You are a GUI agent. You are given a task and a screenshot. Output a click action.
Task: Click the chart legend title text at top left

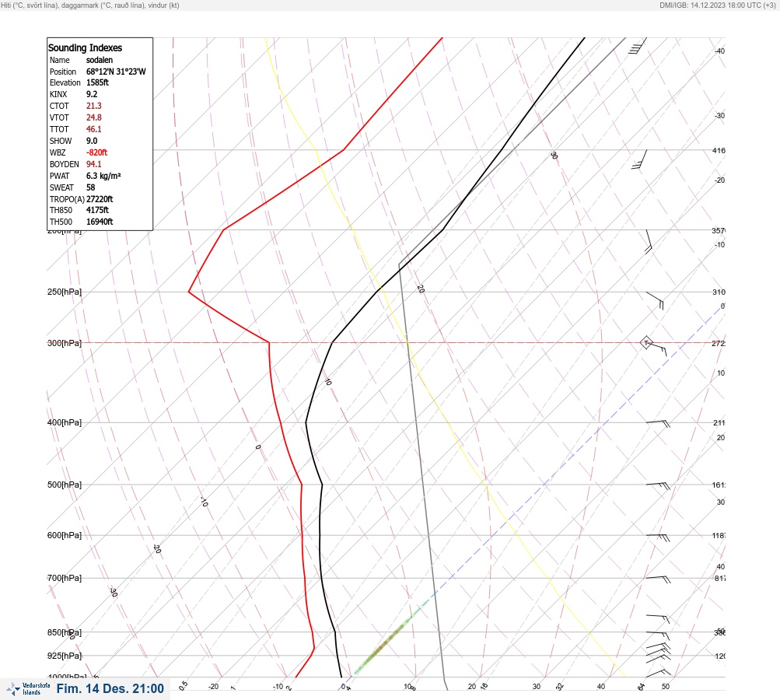click(x=90, y=5)
